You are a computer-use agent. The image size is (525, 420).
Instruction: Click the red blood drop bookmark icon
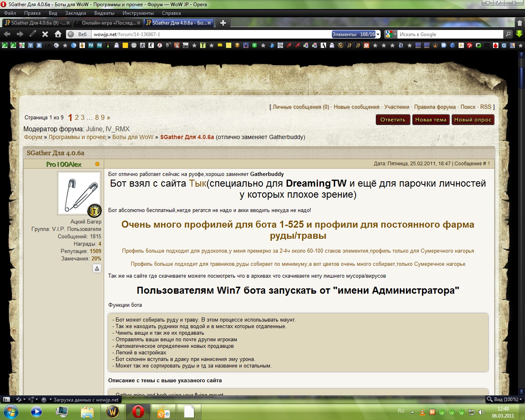coord(495,45)
